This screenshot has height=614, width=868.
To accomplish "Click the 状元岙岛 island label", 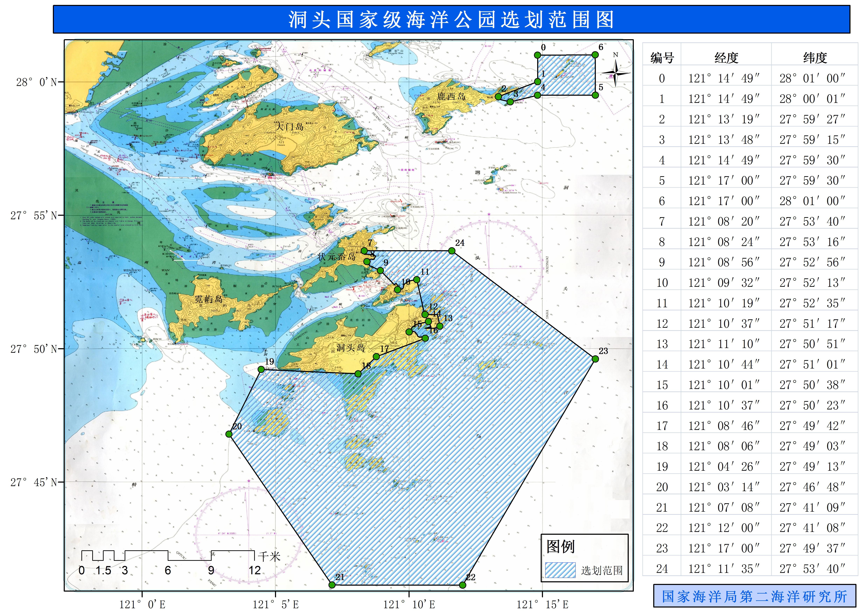I will [x=337, y=257].
